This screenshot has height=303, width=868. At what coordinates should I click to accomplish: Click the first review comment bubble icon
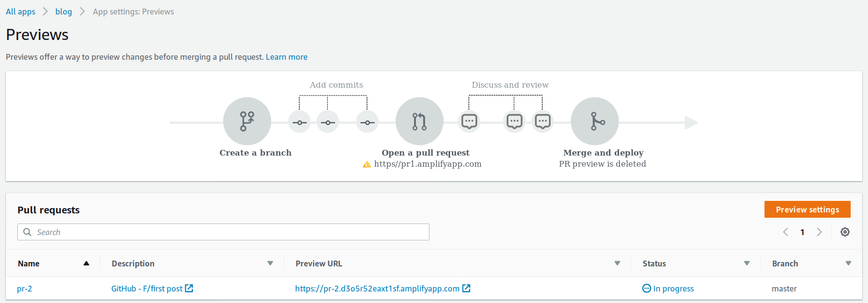[x=469, y=121]
